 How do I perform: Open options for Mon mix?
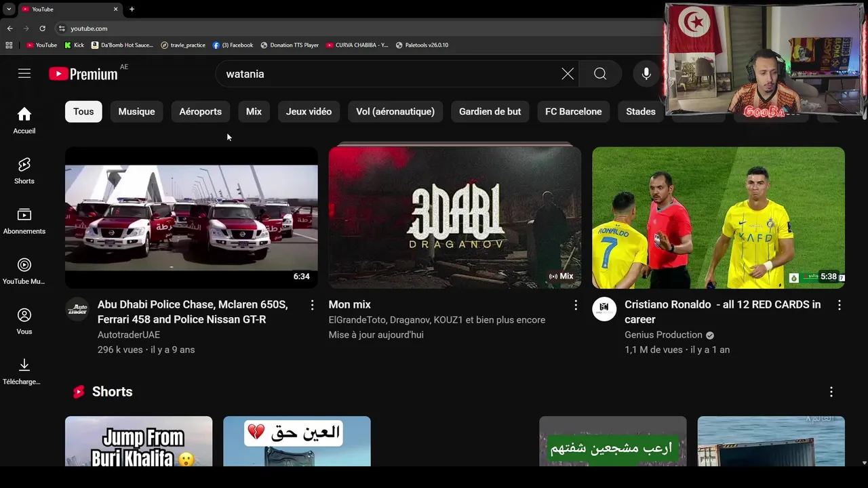(x=576, y=305)
